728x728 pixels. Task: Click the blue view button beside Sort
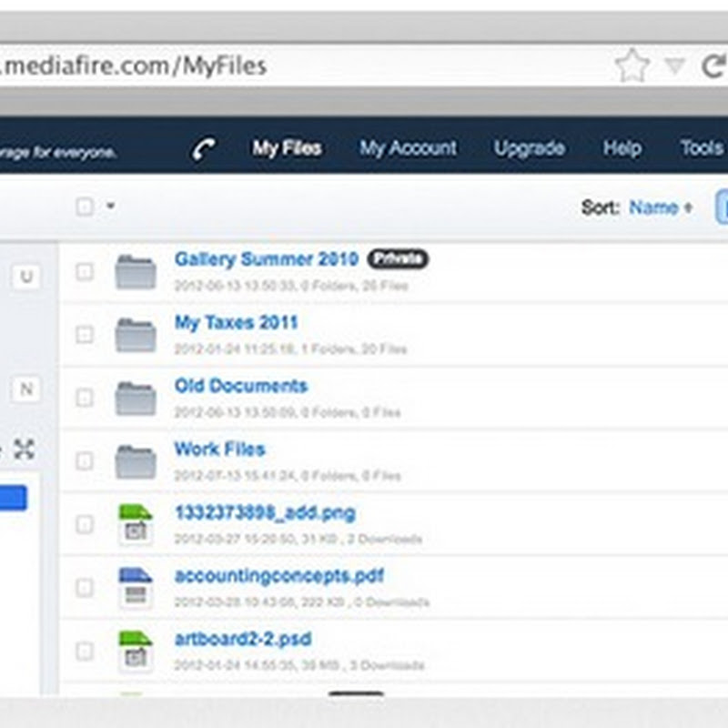pyautogui.click(x=722, y=207)
